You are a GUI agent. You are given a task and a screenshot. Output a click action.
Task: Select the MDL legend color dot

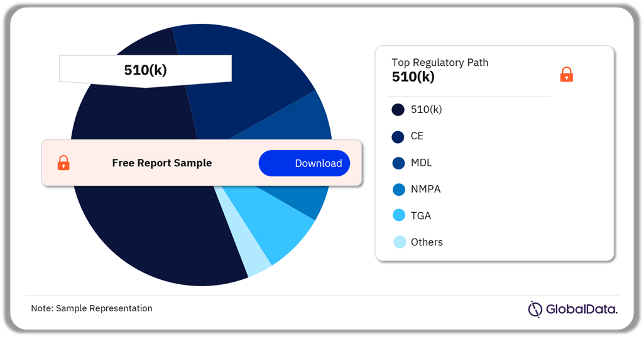click(x=398, y=163)
